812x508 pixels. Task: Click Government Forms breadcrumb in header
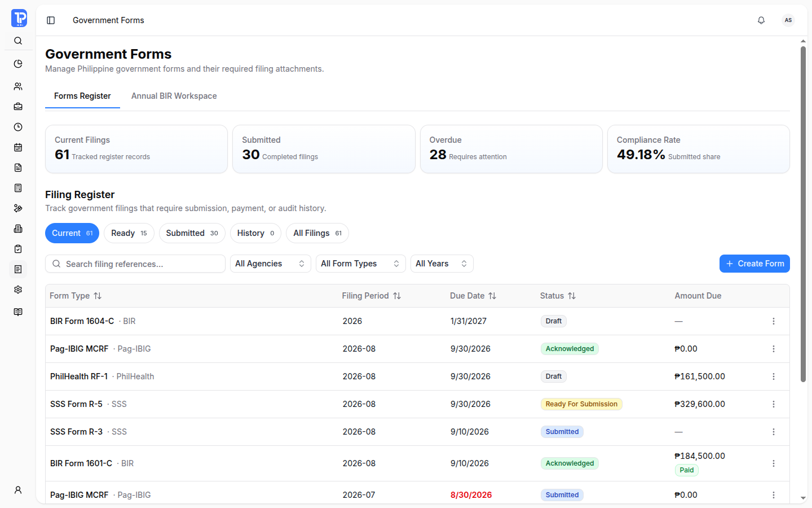(108, 20)
